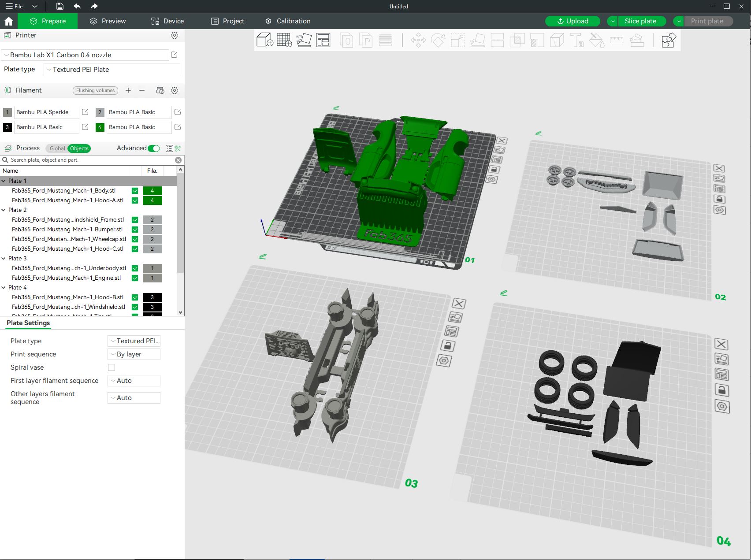Open the printer preset dropdown
Screen dimensions: 751x560
(85, 55)
